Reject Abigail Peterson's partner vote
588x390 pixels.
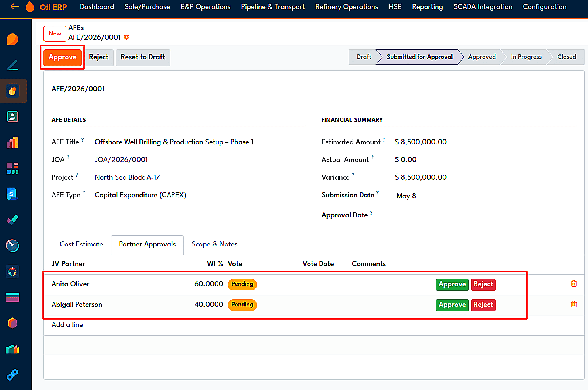tap(483, 305)
